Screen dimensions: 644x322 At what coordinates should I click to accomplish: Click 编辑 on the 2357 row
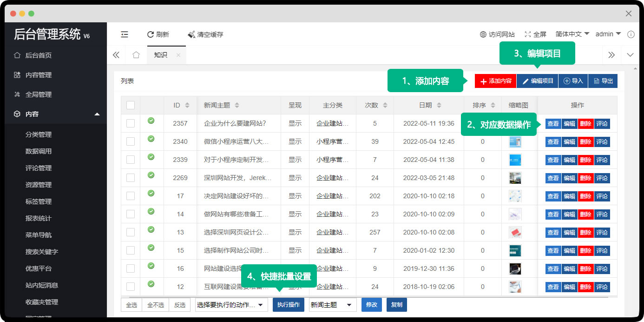pos(569,123)
